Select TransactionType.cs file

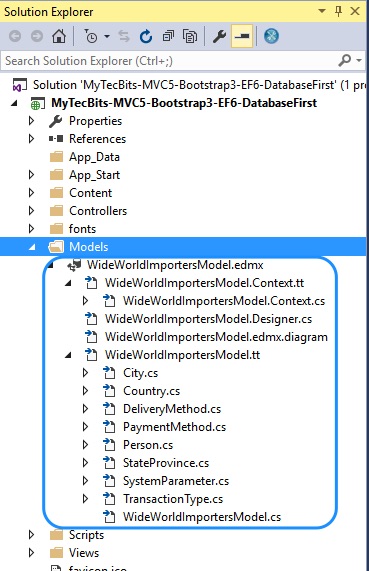(x=173, y=499)
